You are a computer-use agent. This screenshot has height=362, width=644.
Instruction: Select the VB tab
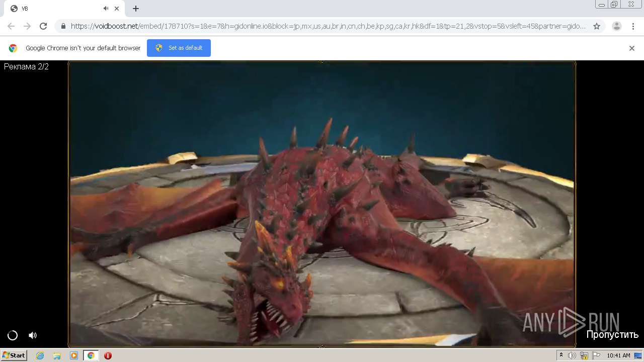pyautogui.click(x=63, y=9)
